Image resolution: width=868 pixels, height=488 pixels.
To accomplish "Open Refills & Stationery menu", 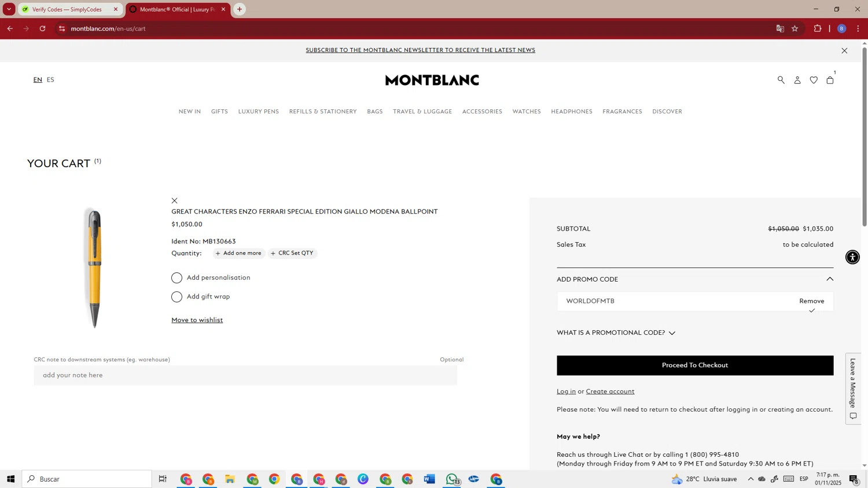I will [323, 112].
